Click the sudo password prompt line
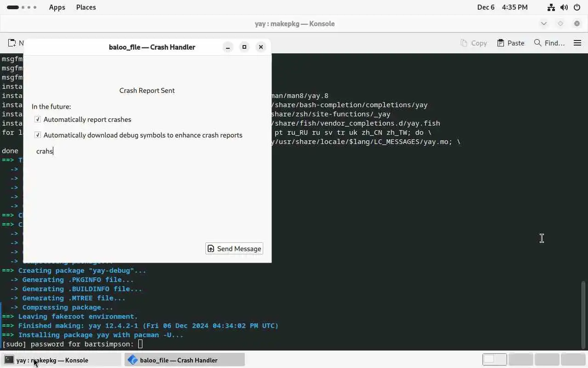Screen dimensions: 588x368 pyautogui.click(x=73, y=344)
